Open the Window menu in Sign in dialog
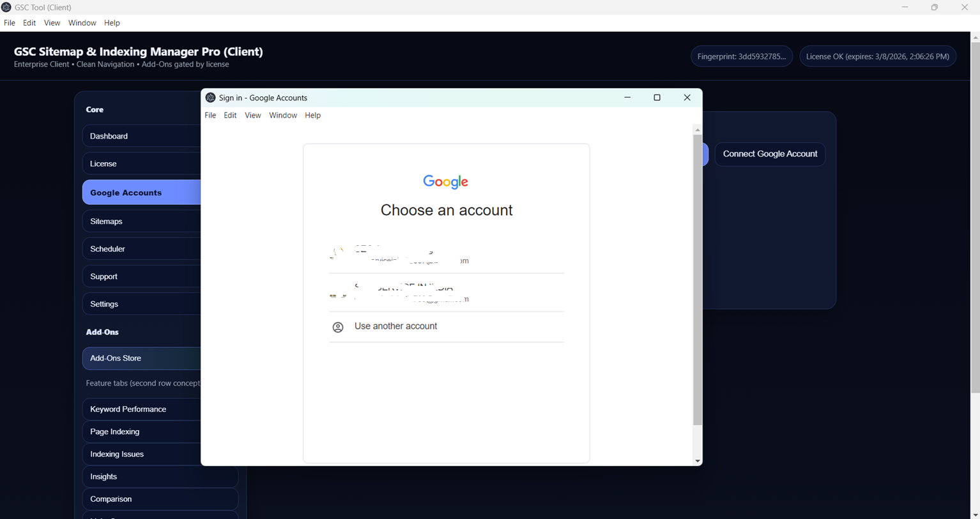The height and width of the screenshot is (519, 980). (x=282, y=116)
